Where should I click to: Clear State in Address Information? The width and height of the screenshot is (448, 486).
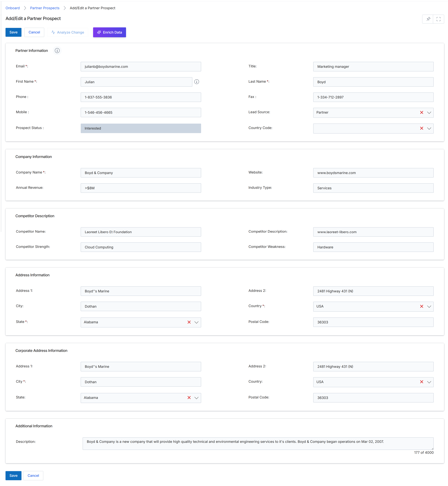[189, 322]
